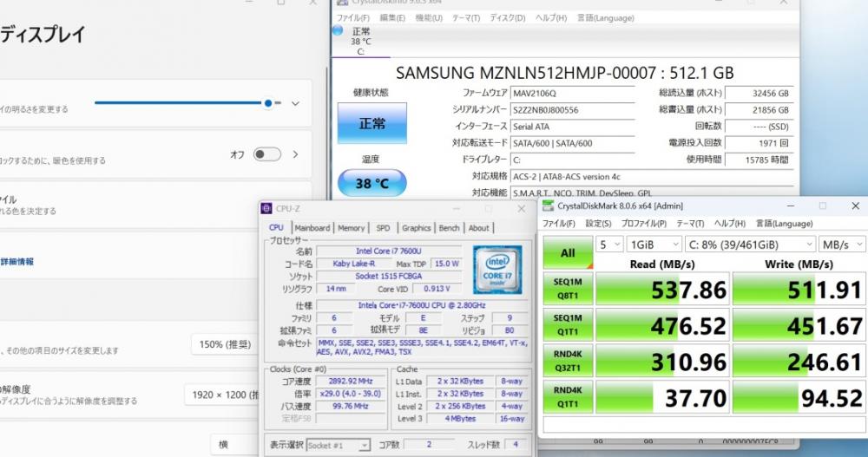The height and width of the screenshot is (457, 868).
Task: Click the Intel Core i7 logo in CPU-Z
Action: [x=497, y=270]
